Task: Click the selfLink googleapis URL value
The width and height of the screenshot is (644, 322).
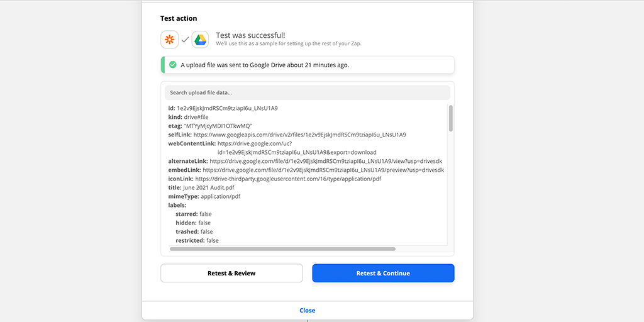Action: coord(299,135)
